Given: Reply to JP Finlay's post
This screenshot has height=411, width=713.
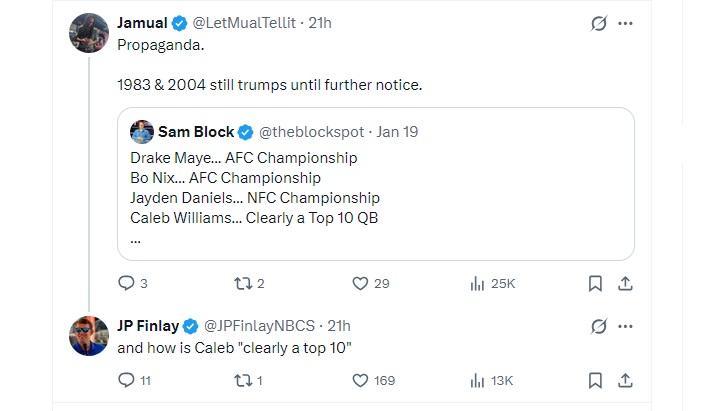Looking at the screenshot, I should 127,380.
